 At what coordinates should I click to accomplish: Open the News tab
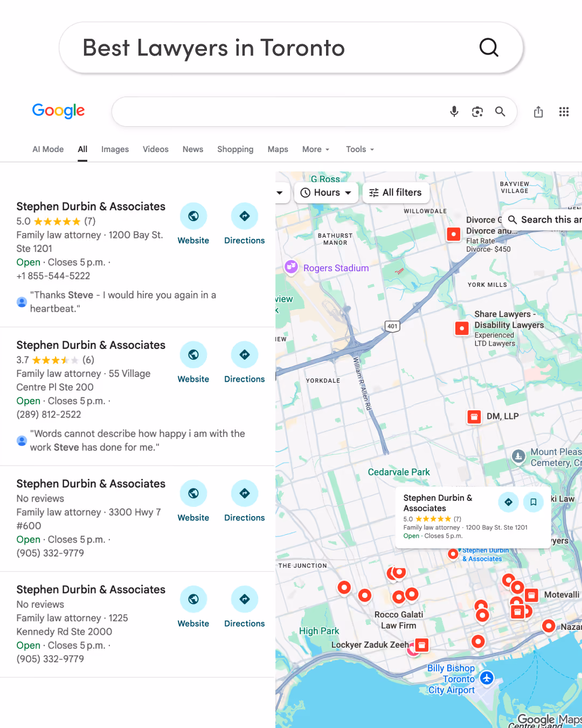[193, 149]
